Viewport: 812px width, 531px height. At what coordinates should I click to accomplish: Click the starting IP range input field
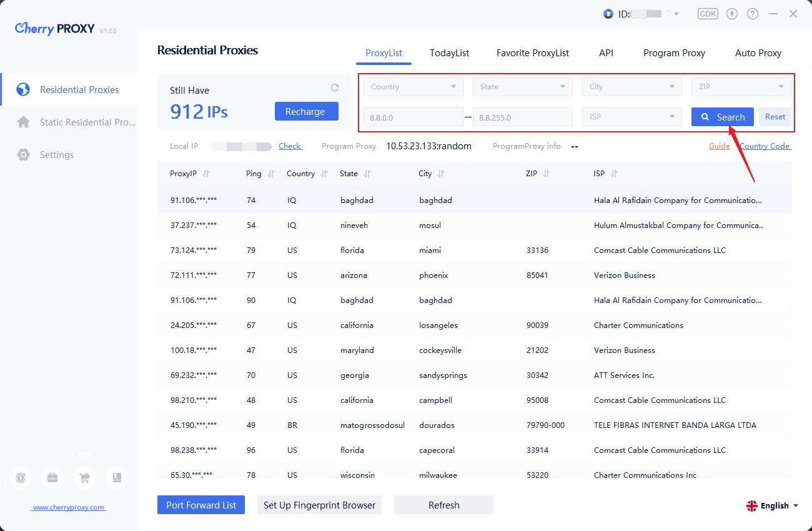413,117
